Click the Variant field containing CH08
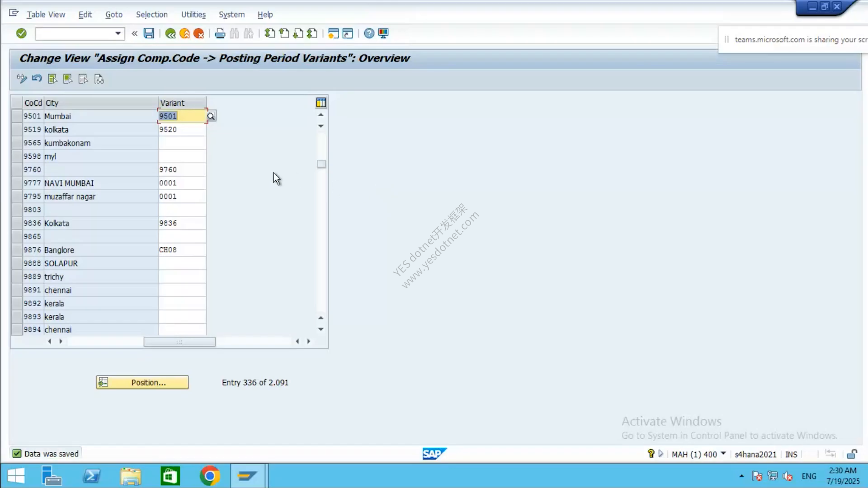Screen dimensions: 868x488 182,250
